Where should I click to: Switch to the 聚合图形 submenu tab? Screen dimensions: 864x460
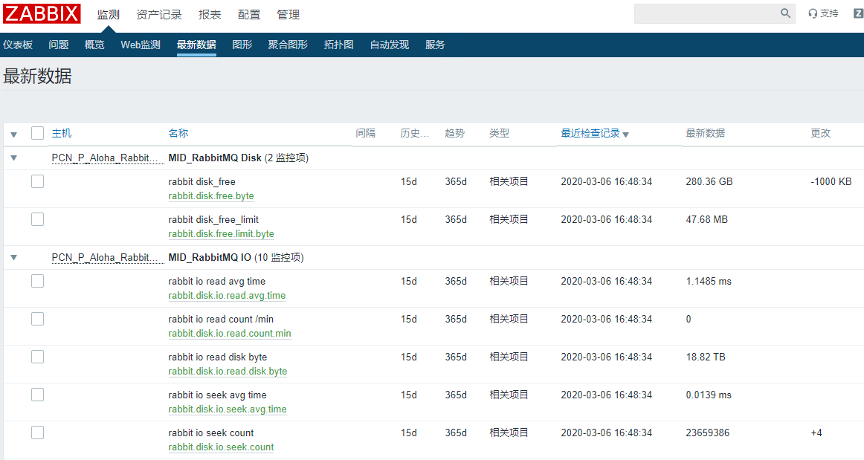point(288,45)
